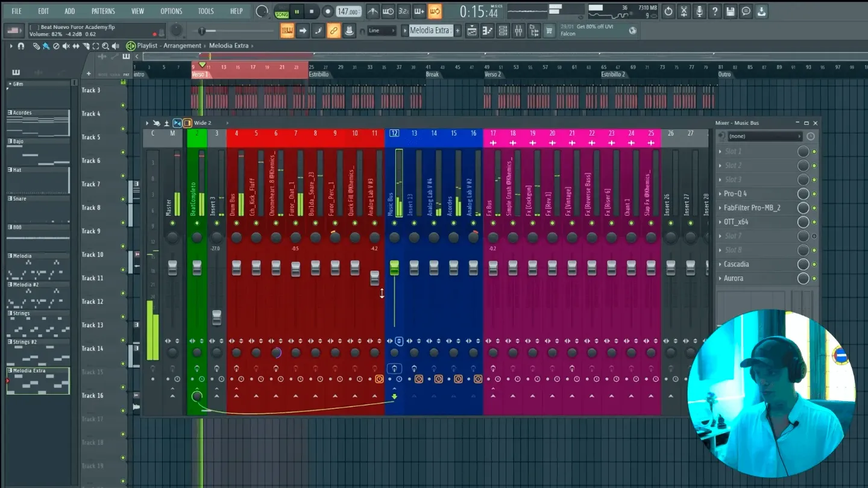Open the Mixer panel icon

coord(519,31)
